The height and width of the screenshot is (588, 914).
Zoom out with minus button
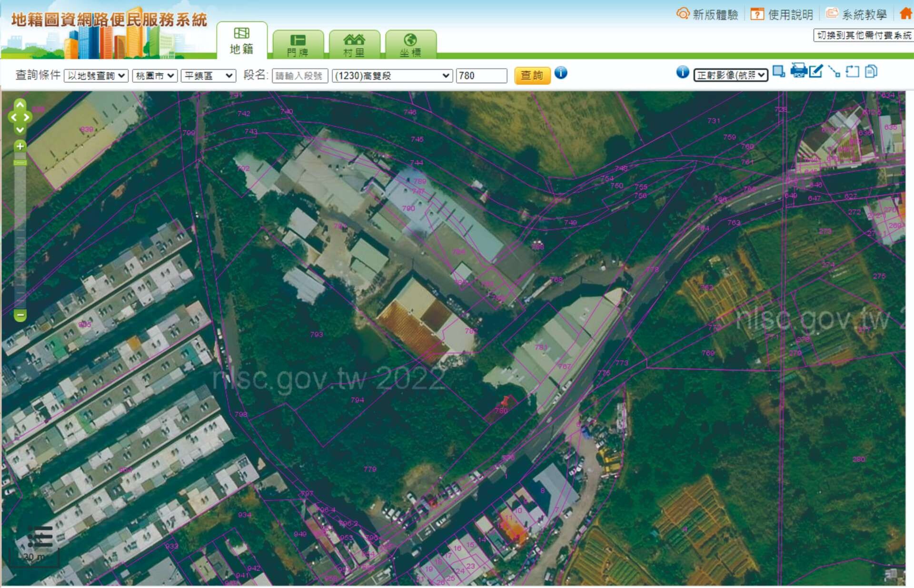pyautogui.click(x=20, y=315)
